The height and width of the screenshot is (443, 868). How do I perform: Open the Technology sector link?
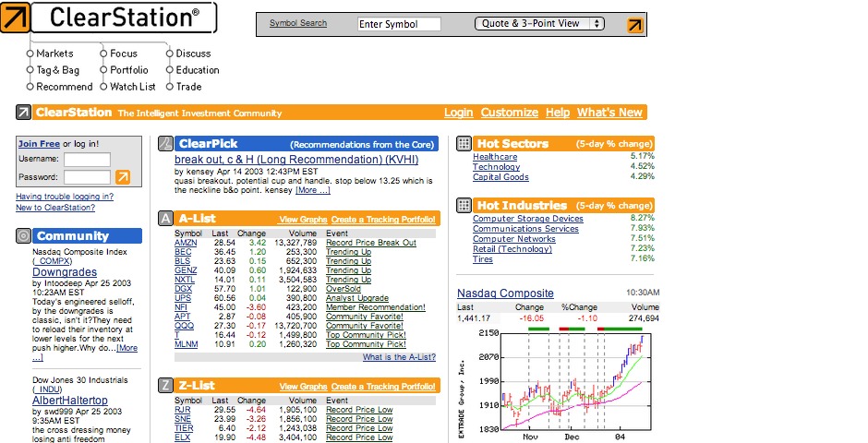496,167
